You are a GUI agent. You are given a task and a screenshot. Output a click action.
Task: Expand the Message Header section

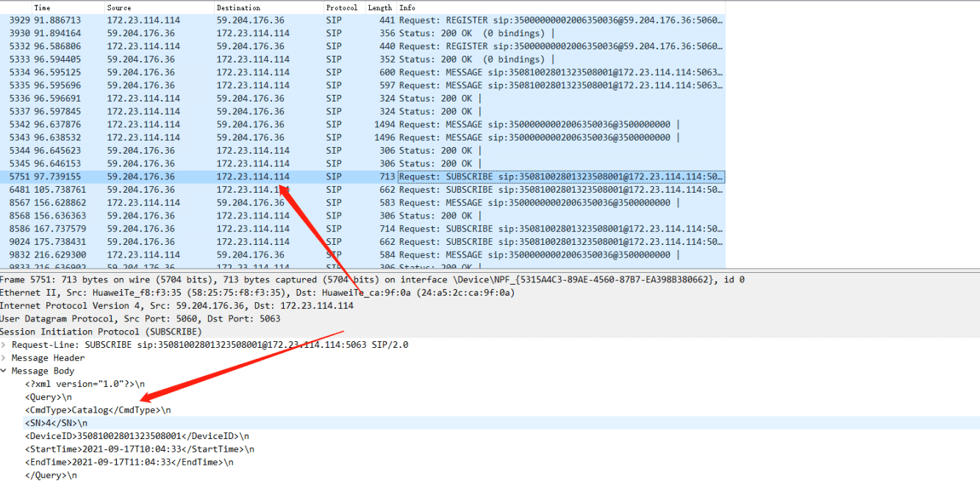click(4, 358)
